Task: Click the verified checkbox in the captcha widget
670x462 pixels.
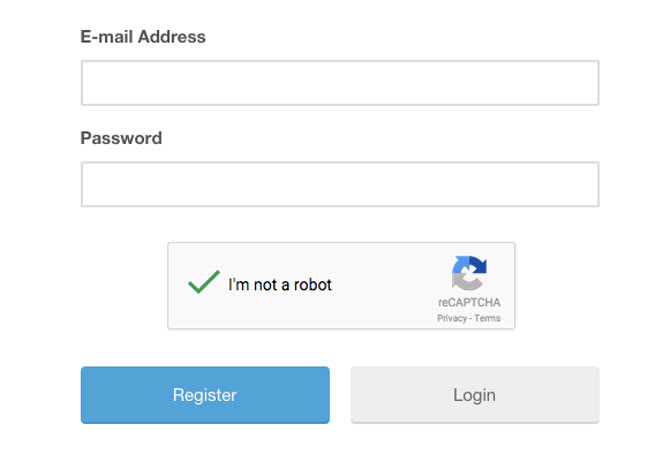Action: [204, 284]
